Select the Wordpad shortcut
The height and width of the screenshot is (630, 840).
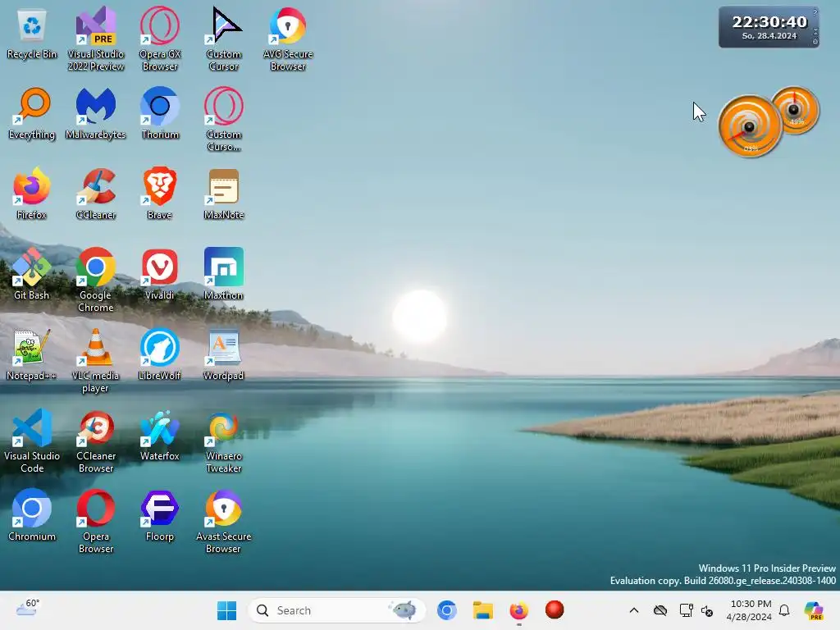(x=224, y=354)
